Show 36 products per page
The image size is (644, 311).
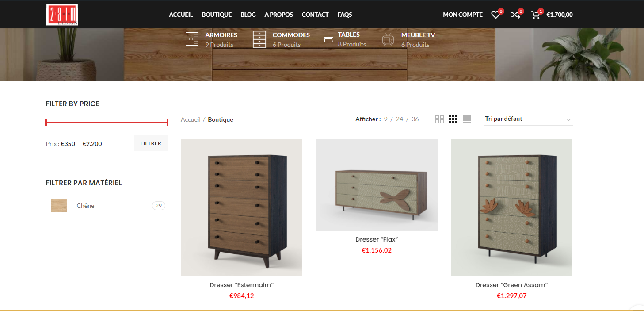pyautogui.click(x=415, y=119)
